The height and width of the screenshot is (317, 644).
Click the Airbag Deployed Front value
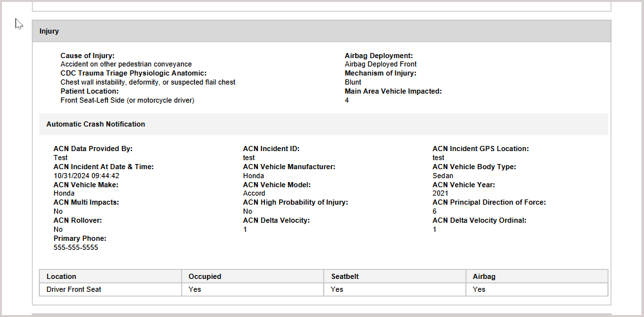point(380,65)
